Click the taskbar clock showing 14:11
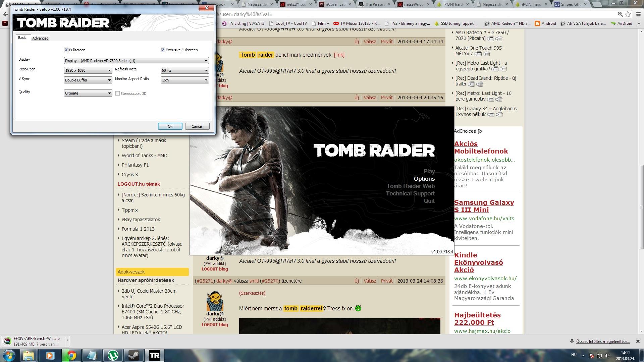This screenshot has width=644, height=362. pyautogui.click(x=625, y=356)
